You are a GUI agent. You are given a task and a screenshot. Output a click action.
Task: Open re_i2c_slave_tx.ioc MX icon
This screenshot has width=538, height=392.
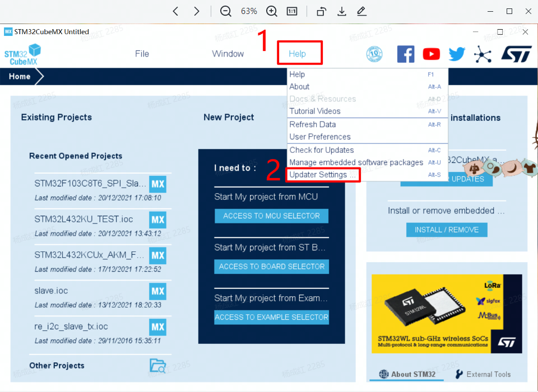point(158,327)
